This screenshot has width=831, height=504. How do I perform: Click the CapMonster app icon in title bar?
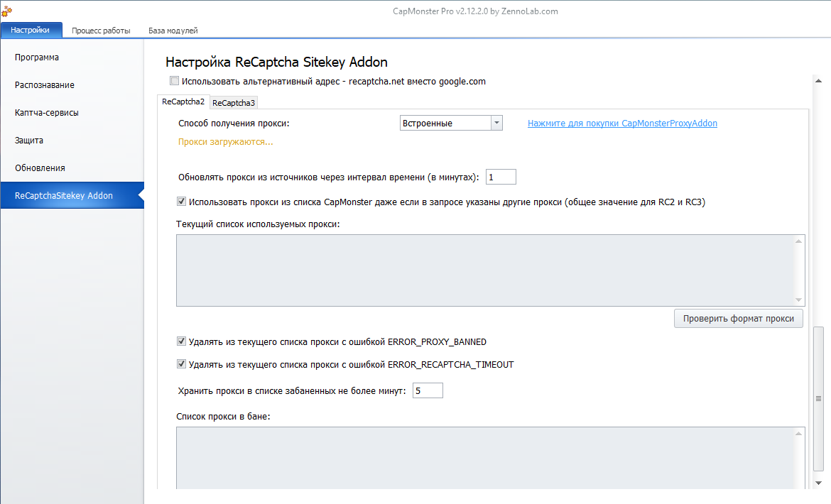[x=6, y=11]
